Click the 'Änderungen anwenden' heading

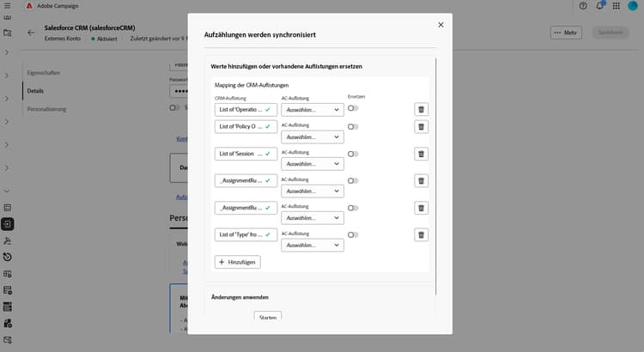click(x=240, y=297)
